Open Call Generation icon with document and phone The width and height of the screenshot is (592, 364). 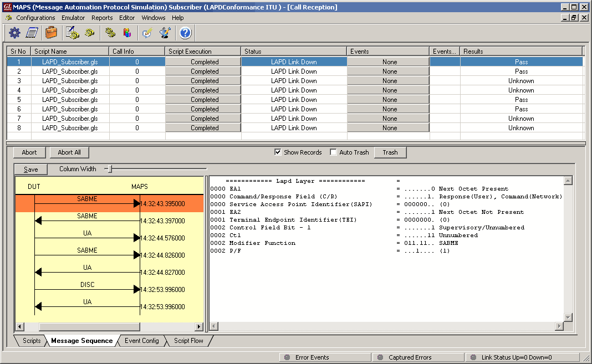click(x=72, y=33)
